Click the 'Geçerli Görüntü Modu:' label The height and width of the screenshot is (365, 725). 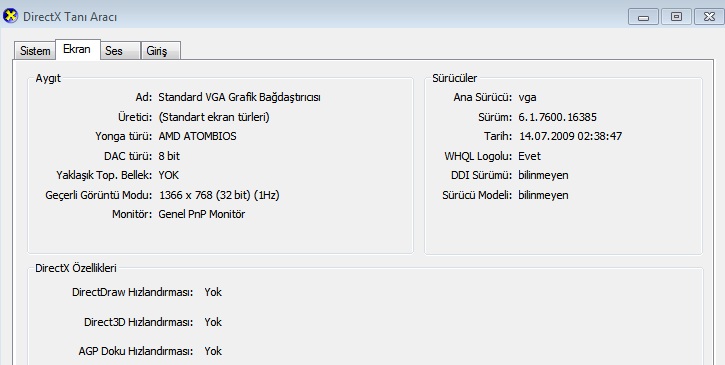[98, 195]
